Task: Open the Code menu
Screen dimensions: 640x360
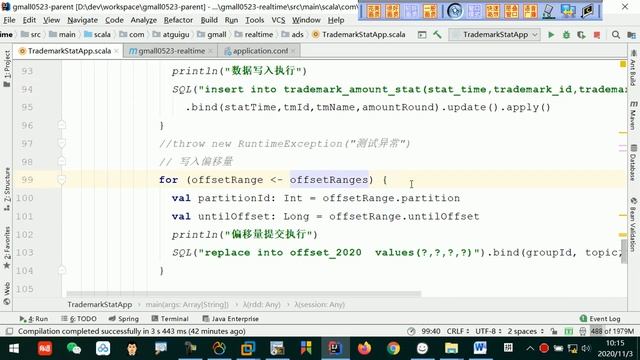Action: click(x=114, y=20)
